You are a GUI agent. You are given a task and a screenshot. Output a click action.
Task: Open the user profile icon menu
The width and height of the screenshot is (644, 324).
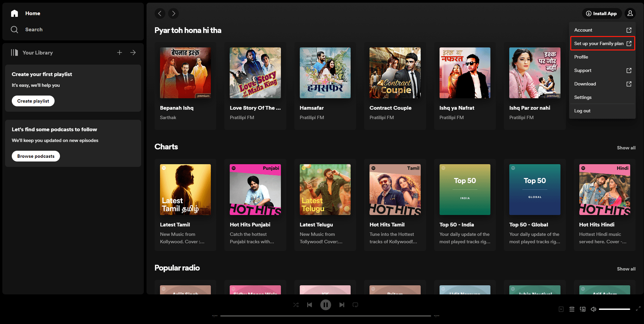tap(630, 13)
